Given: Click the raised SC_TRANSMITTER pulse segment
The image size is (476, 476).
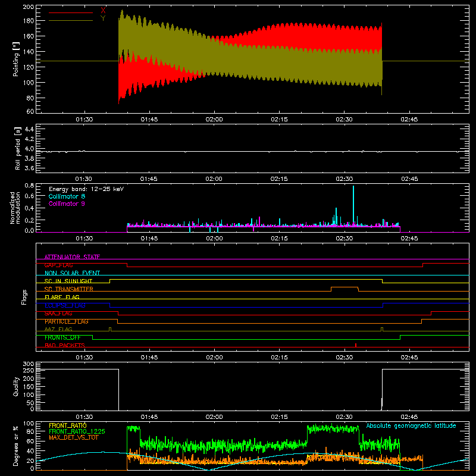Looking at the screenshot, I should (x=345, y=287).
